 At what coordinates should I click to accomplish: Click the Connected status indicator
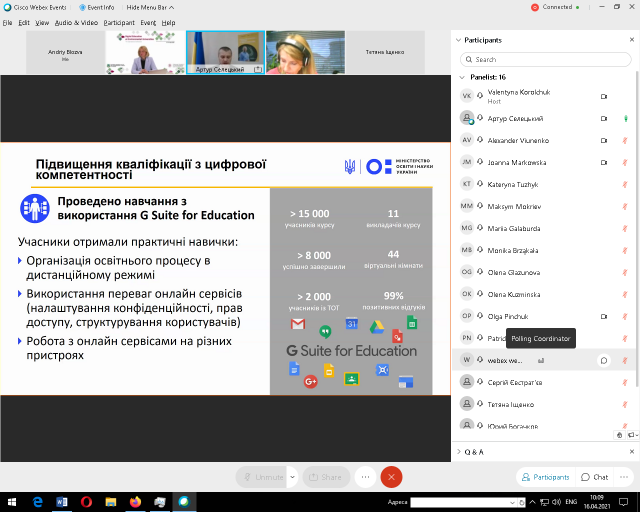(x=555, y=7)
